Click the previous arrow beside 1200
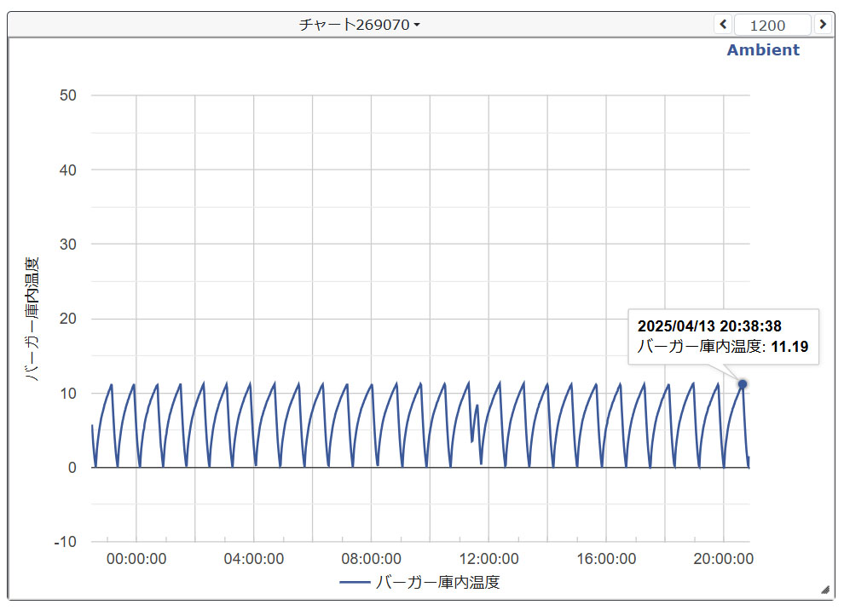Screen dimensions: 844x616 723,24
